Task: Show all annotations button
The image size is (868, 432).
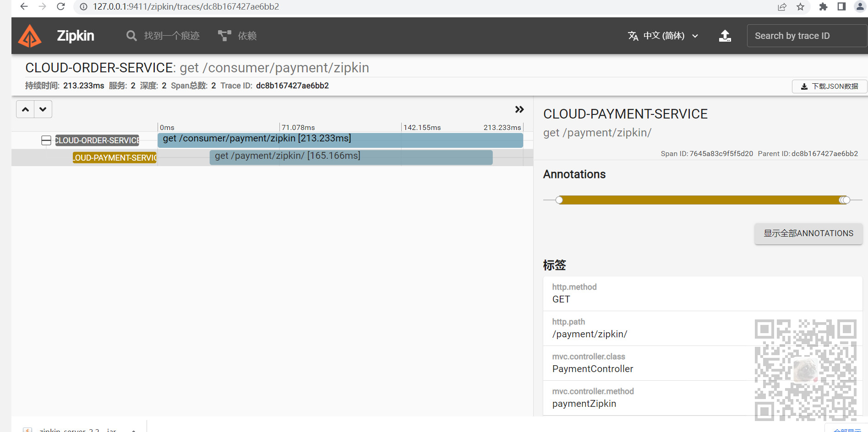Action: tap(808, 233)
